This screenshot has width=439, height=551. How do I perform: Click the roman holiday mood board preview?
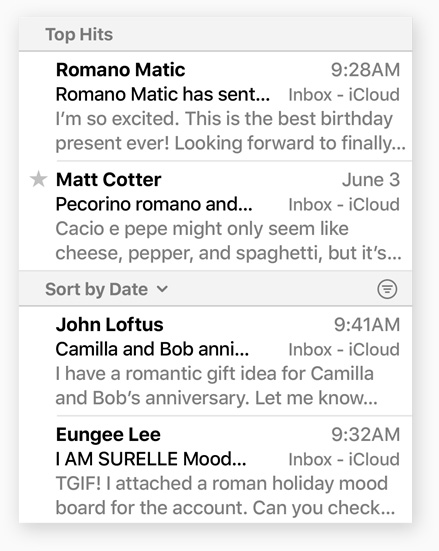[225, 495]
